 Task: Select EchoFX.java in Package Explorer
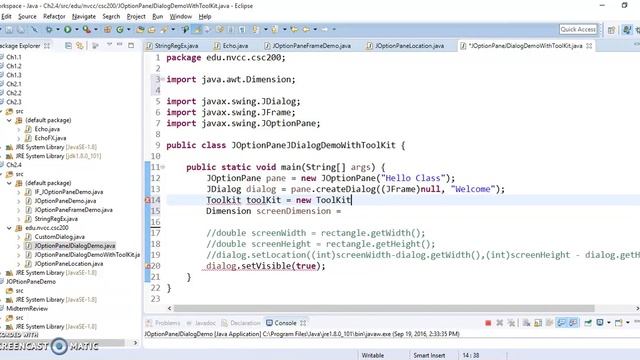coord(50,138)
